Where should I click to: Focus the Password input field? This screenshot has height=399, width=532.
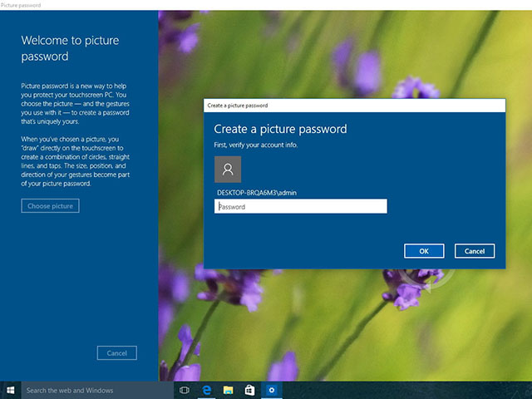(301, 206)
